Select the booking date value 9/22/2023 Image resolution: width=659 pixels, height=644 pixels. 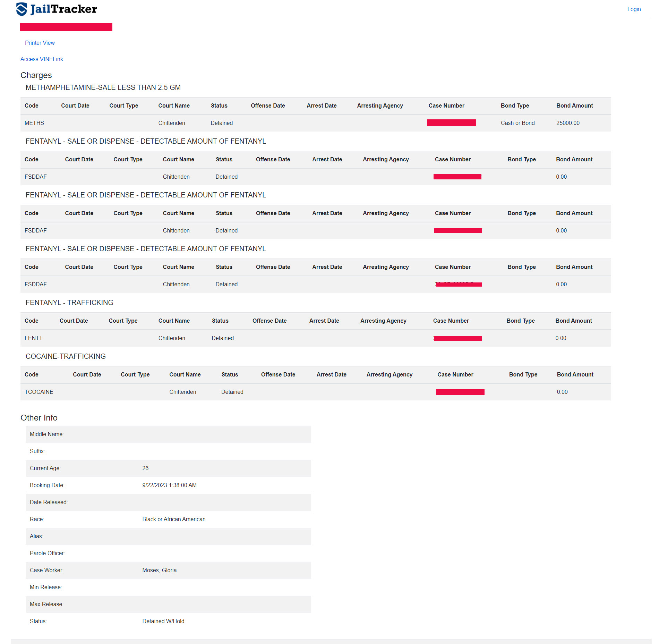point(169,485)
